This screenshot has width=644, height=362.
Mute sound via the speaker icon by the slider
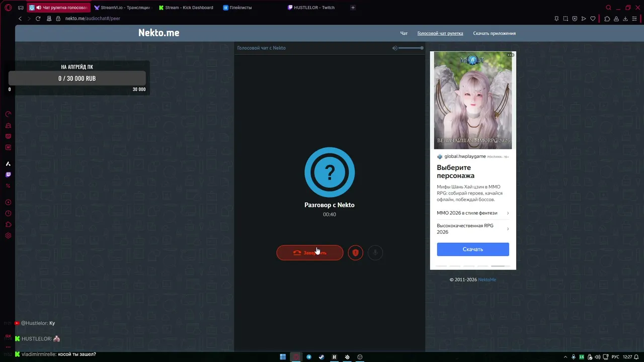pos(395,48)
